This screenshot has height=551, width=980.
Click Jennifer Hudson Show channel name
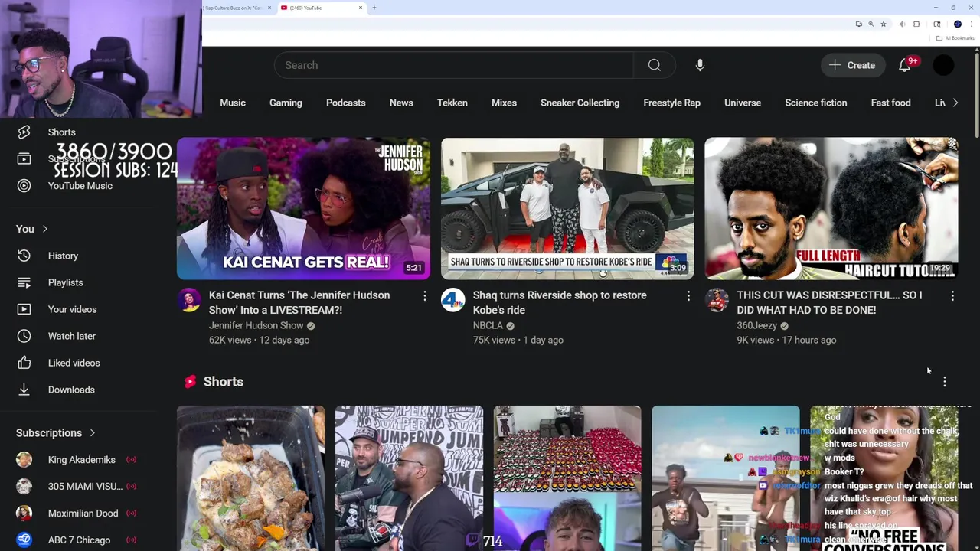click(256, 325)
